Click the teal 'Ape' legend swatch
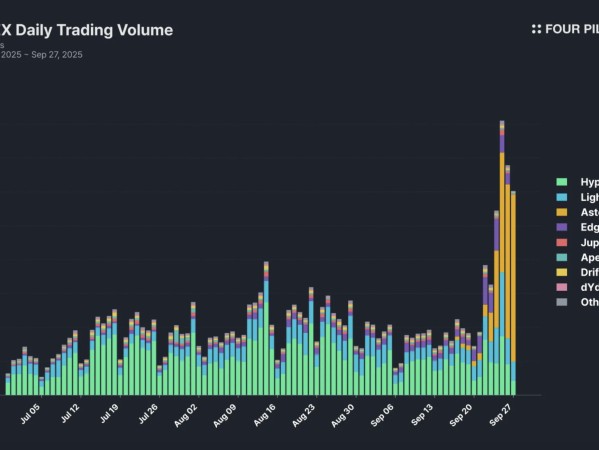 [x=562, y=257]
